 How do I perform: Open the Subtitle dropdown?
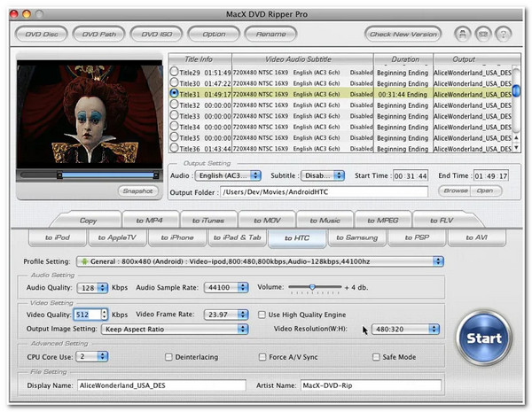coord(323,175)
